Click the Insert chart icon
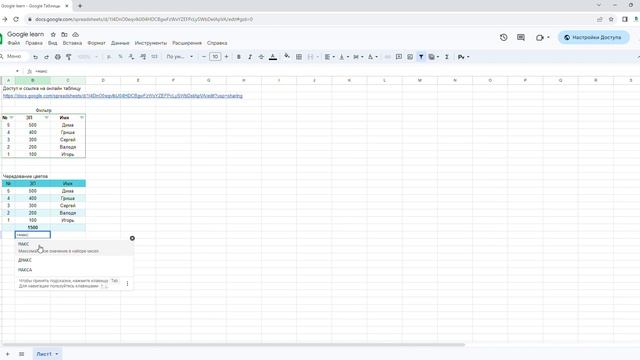 [x=410, y=57]
